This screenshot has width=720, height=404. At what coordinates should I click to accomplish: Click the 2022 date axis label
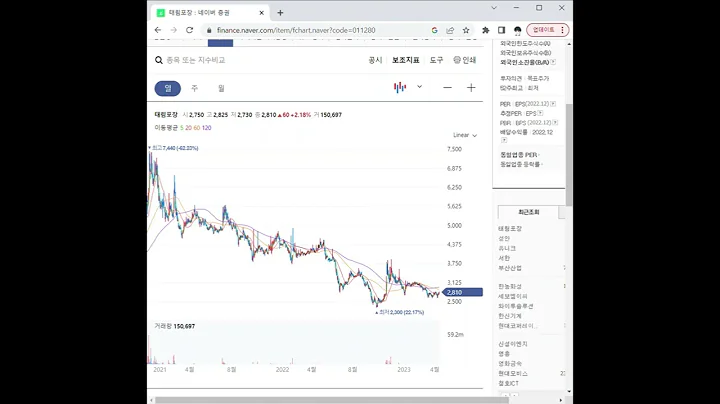(x=282, y=370)
